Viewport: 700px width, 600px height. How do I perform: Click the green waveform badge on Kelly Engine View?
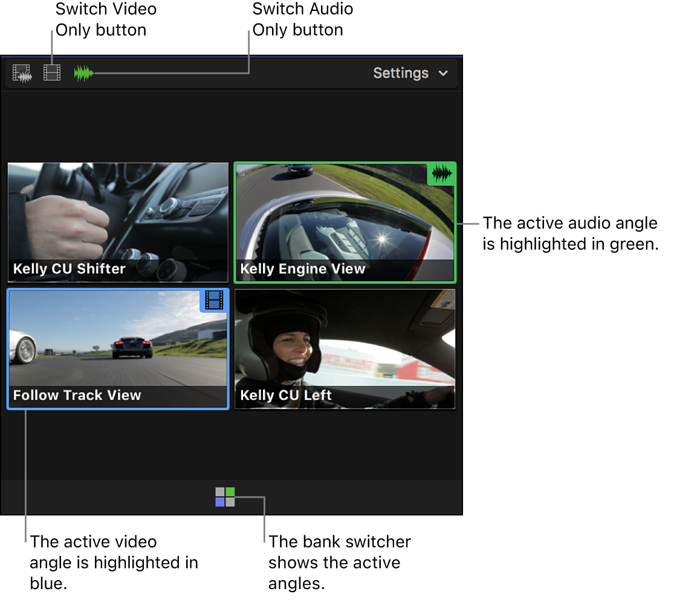click(441, 174)
